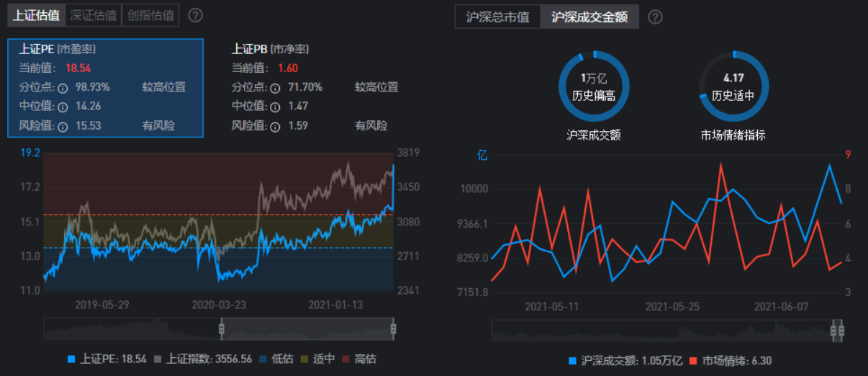Screen dimensions: 868x376
Task: Click the help icon beside 创指估值 tab
Action: [195, 15]
